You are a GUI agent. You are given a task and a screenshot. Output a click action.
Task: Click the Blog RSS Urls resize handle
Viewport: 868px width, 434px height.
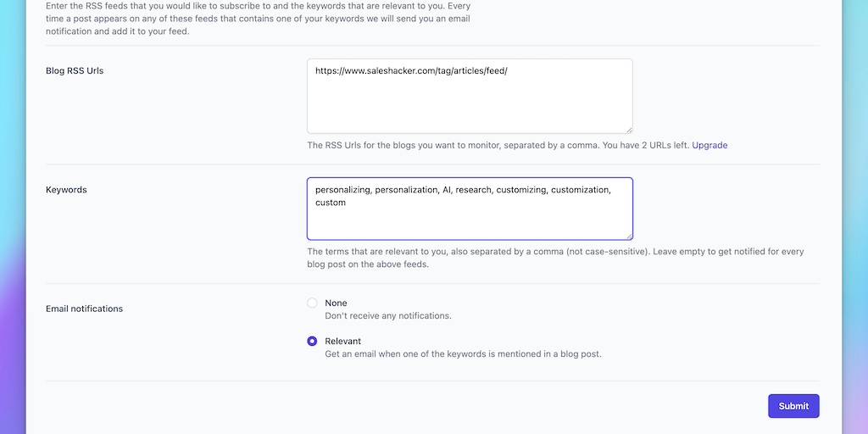628,129
